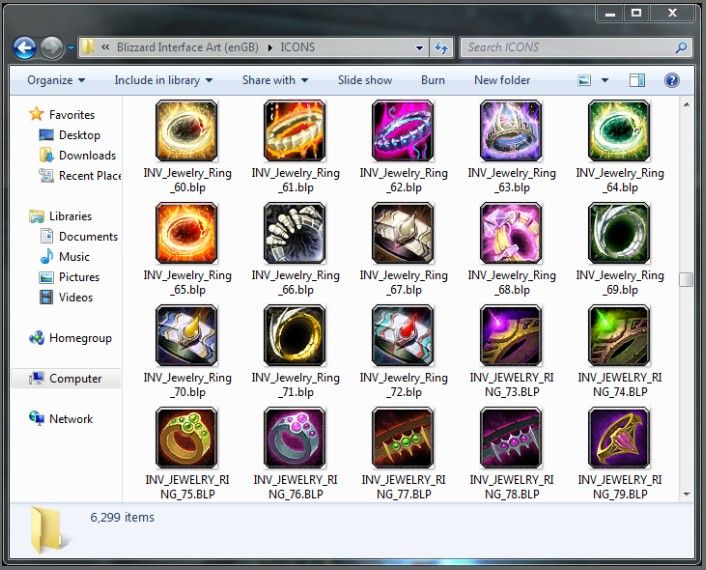706x570 pixels.
Task: Click the ICONS breadcrumb segment
Action: click(x=298, y=47)
